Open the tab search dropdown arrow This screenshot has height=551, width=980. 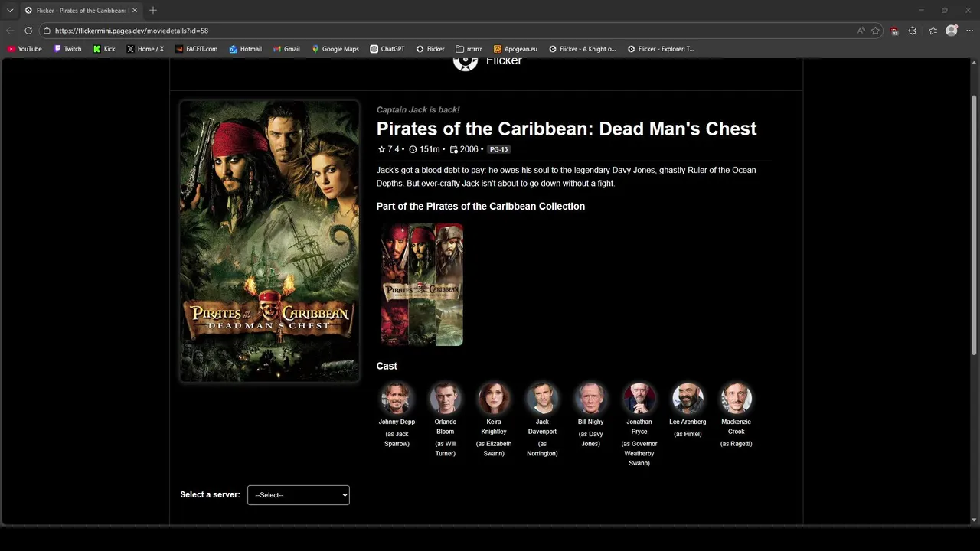tap(10, 10)
